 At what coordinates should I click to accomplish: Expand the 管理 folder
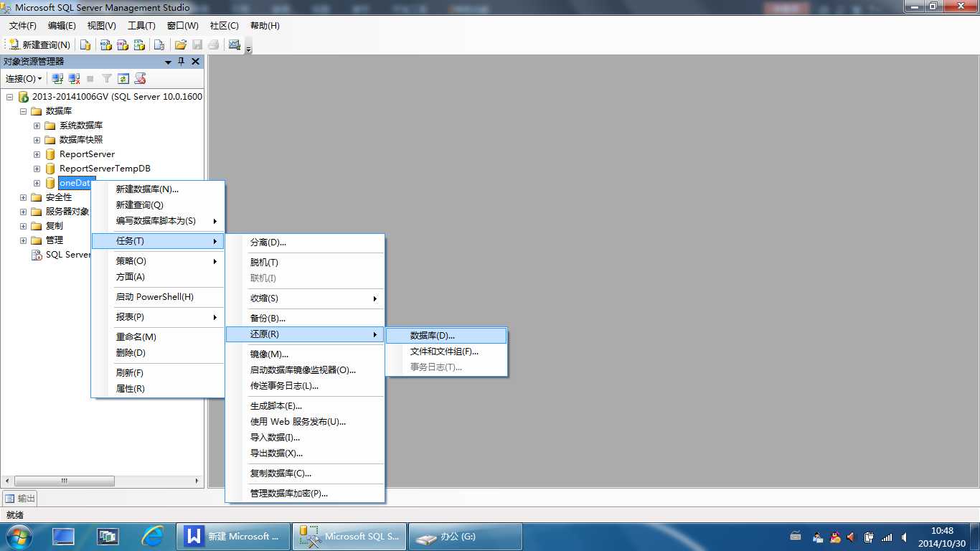click(x=23, y=240)
